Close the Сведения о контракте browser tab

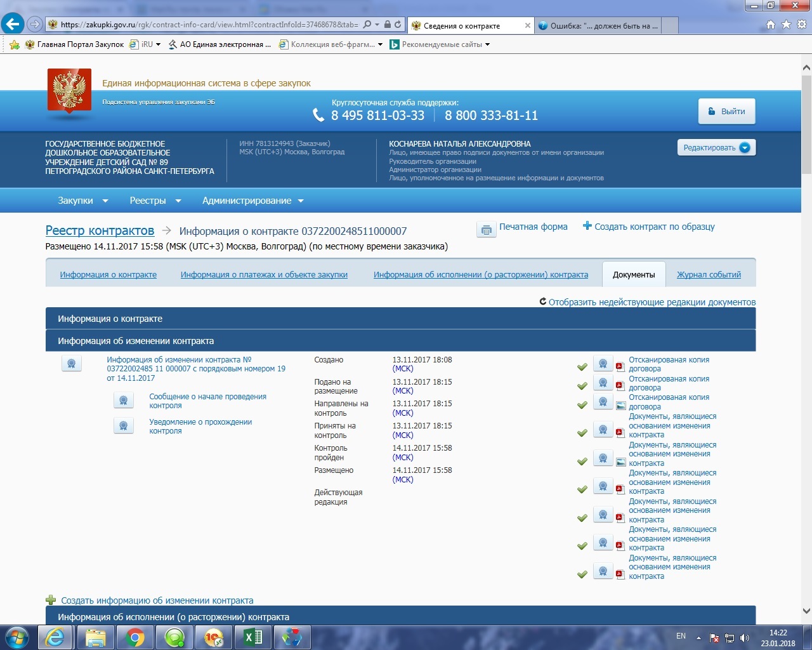tap(528, 25)
